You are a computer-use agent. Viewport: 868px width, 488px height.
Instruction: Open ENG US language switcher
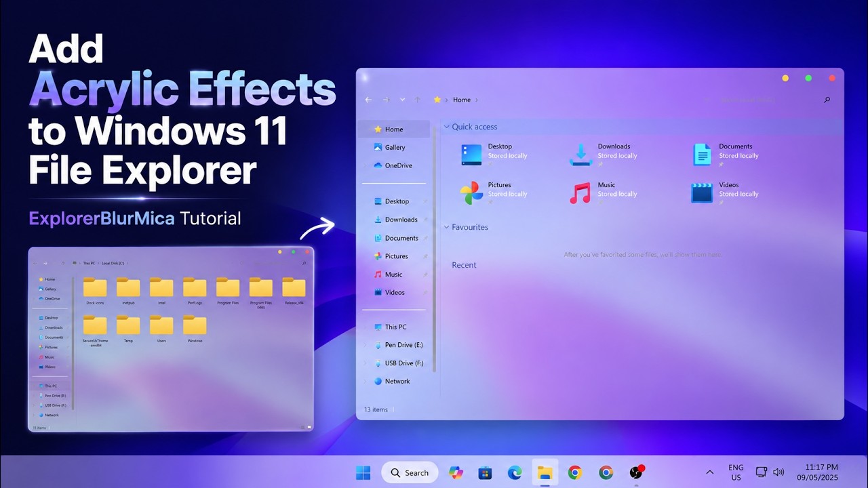(736, 472)
